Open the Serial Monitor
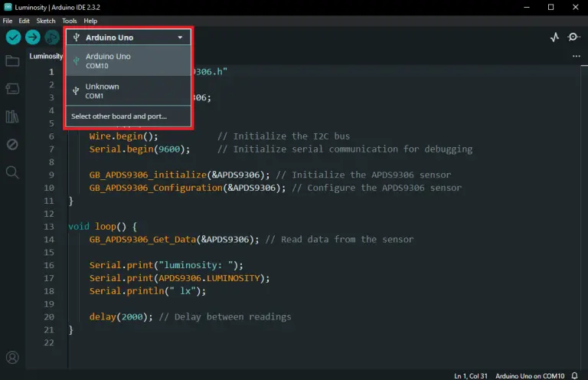Image resolution: width=588 pixels, height=380 pixels. pyautogui.click(x=573, y=37)
